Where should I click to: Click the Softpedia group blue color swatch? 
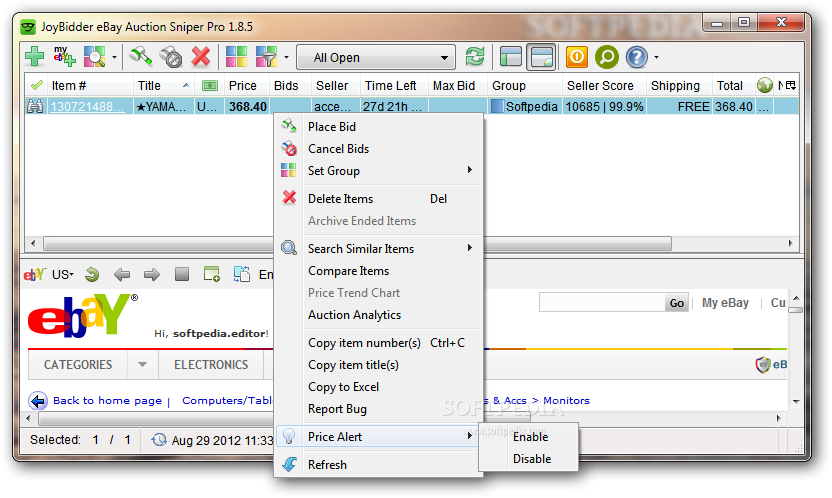click(x=497, y=107)
